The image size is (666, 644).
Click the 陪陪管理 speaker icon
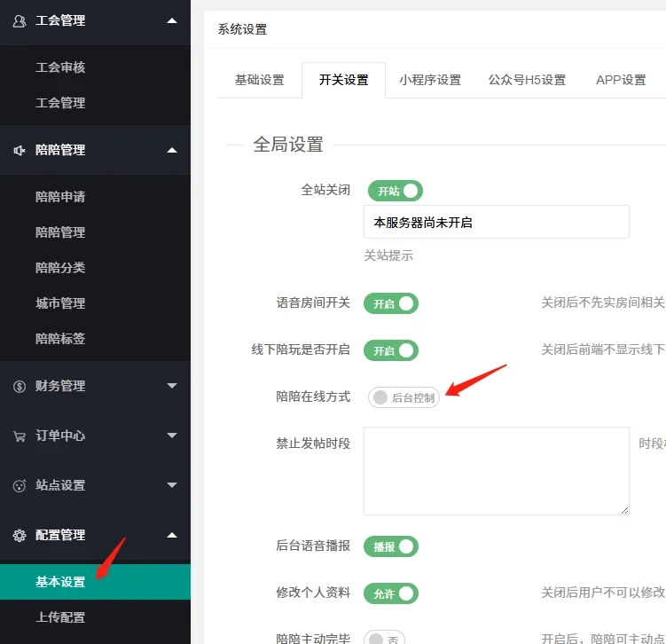click(x=20, y=151)
